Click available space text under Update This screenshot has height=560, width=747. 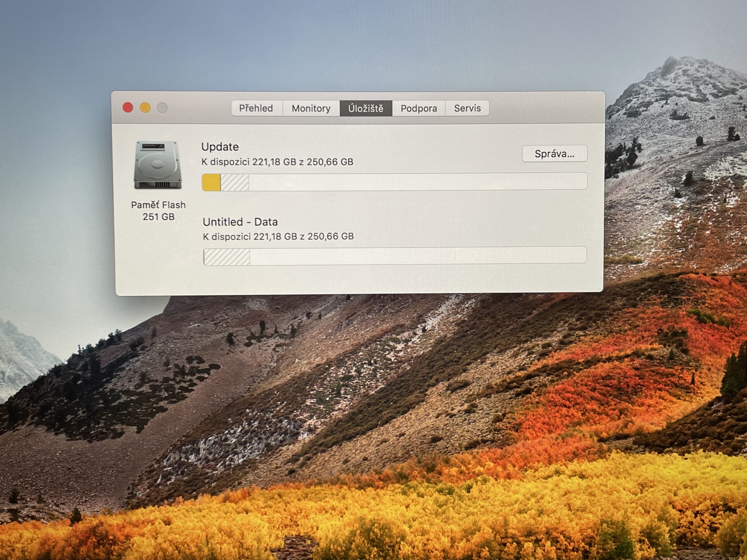[x=277, y=162]
